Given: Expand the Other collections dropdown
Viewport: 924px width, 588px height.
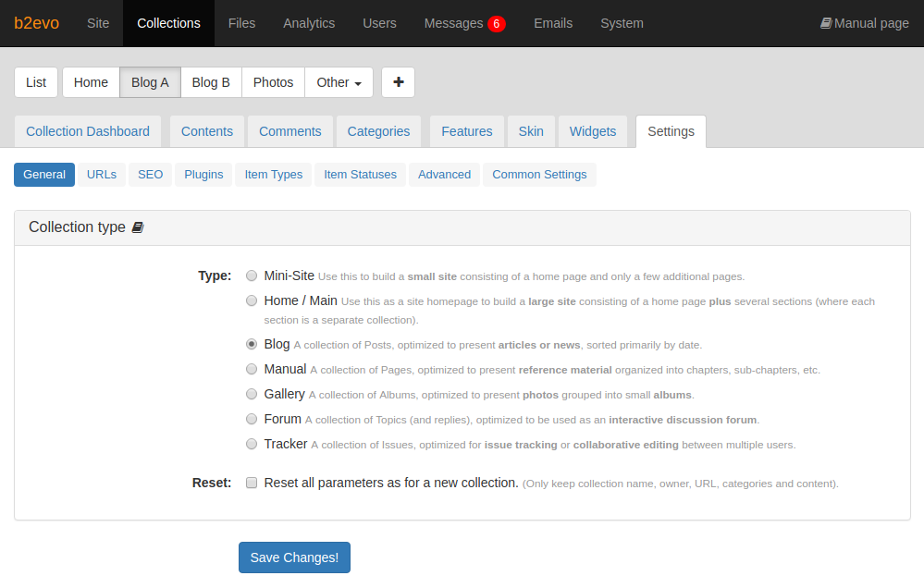Looking at the screenshot, I should pos(339,82).
